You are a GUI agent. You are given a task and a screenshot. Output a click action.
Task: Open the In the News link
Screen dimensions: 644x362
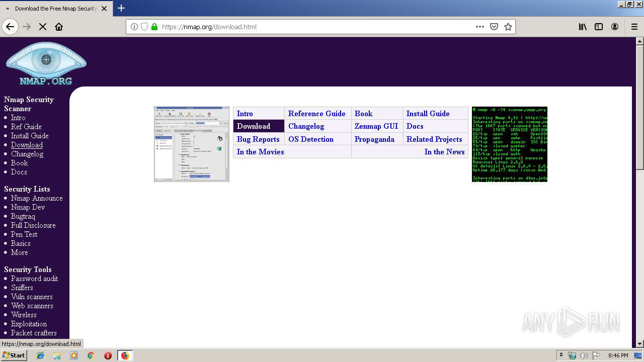(x=444, y=152)
